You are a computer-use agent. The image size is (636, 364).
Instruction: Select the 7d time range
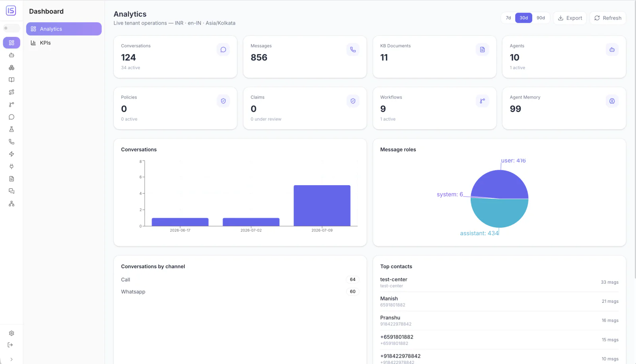point(508,18)
